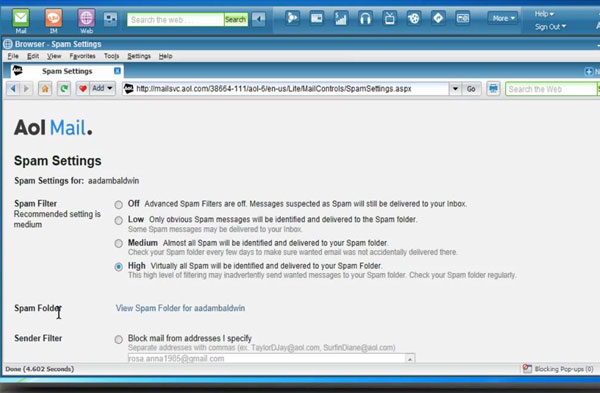Screen dimensions: 600x393
Task: Click the play-arrow icon in top toolbar
Action: [x=292, y=18]
